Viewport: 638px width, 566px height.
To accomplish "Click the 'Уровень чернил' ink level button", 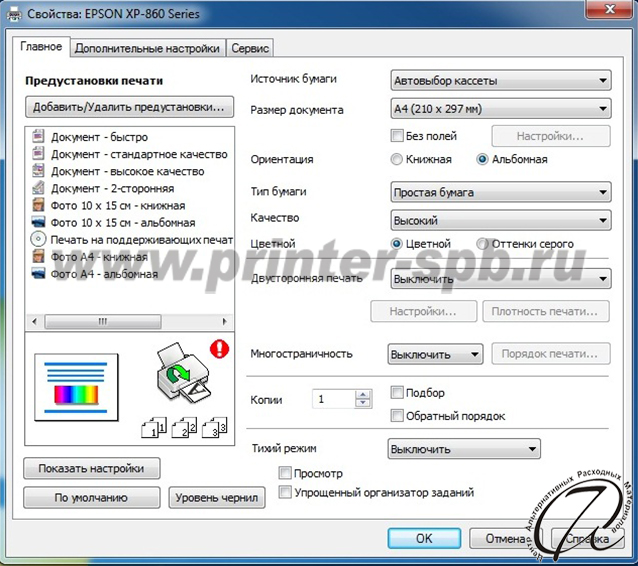I will coord(217,498).
